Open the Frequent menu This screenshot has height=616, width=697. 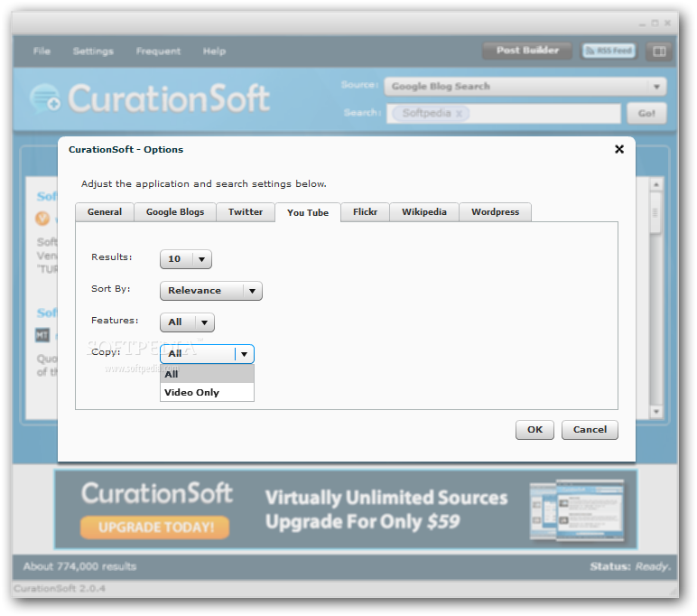(158, 51)
